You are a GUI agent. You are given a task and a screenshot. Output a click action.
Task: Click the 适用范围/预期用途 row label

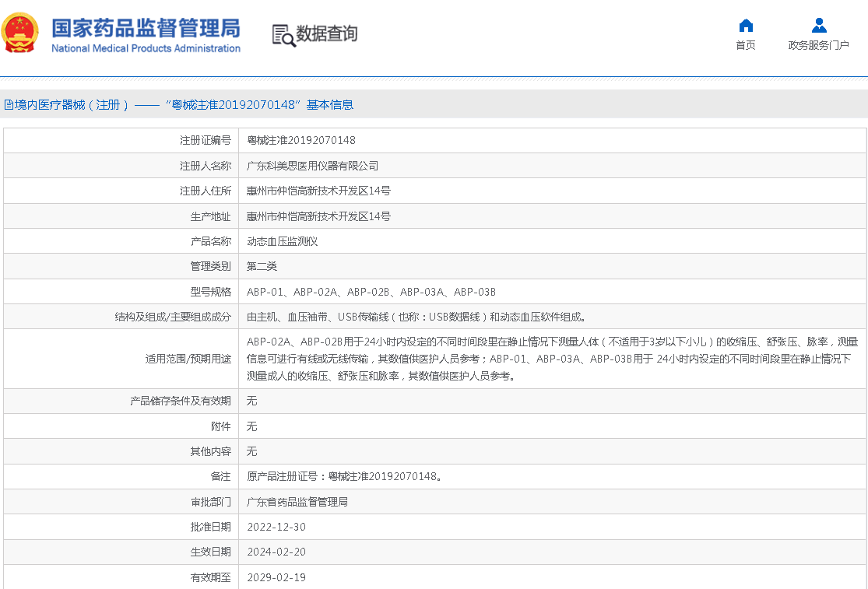(x=188, y=359)
